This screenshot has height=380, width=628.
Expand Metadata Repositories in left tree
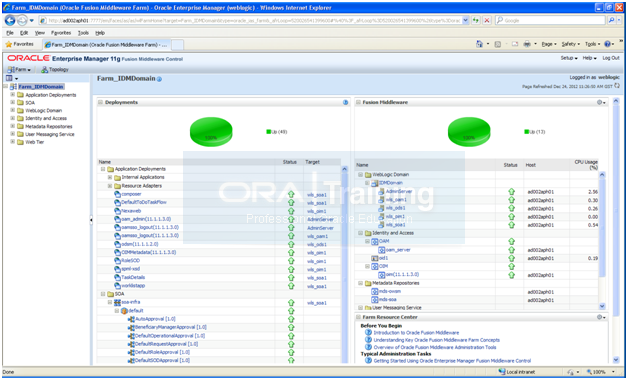tap(12, 126)
